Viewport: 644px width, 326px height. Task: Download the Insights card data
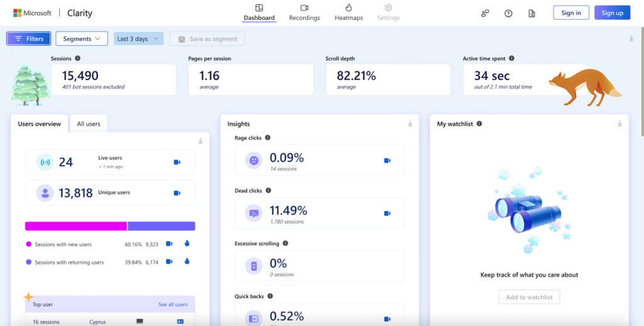[410, 124]
